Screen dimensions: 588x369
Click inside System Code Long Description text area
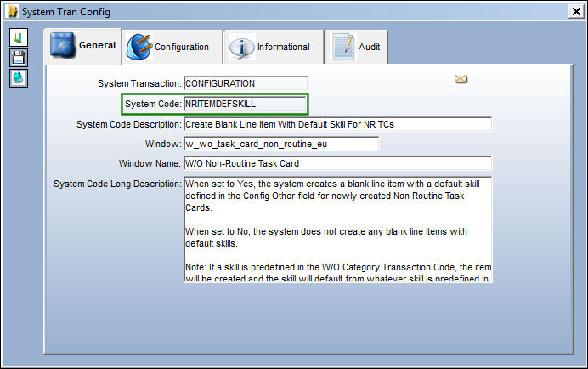(x=337, y=229)
